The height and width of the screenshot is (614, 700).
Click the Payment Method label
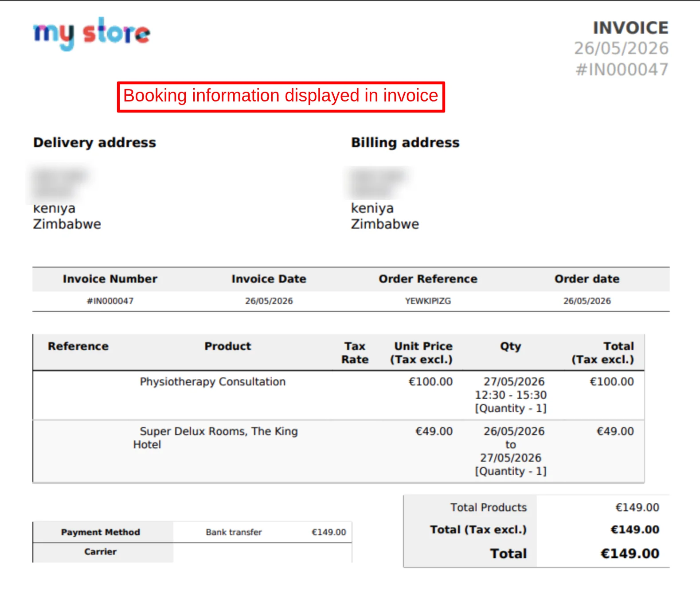[101, 532]
